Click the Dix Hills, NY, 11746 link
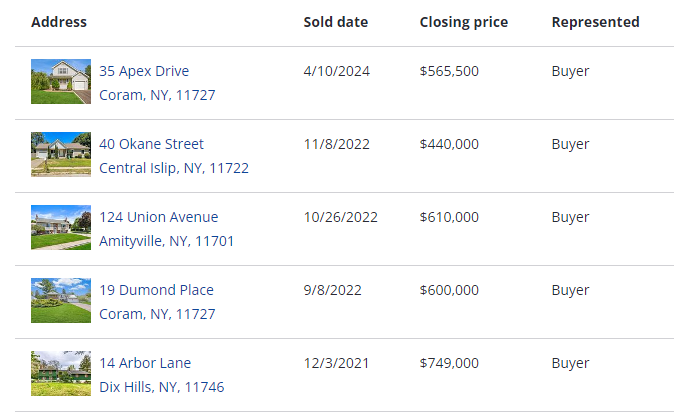 click(162, 387)
